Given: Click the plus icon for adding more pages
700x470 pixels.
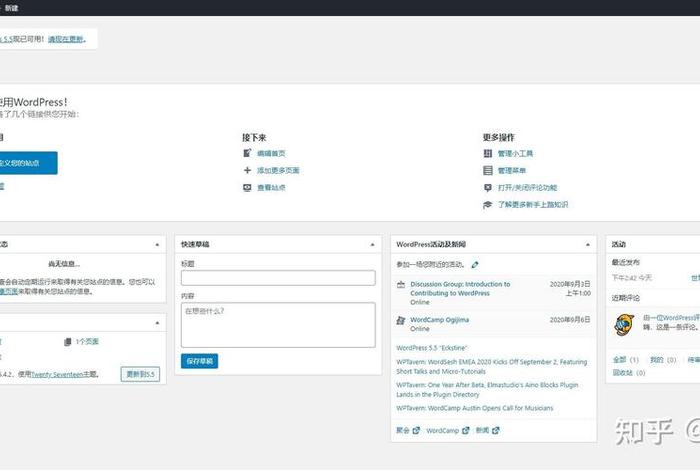Looking at the screenshot, I should (247, 170).
